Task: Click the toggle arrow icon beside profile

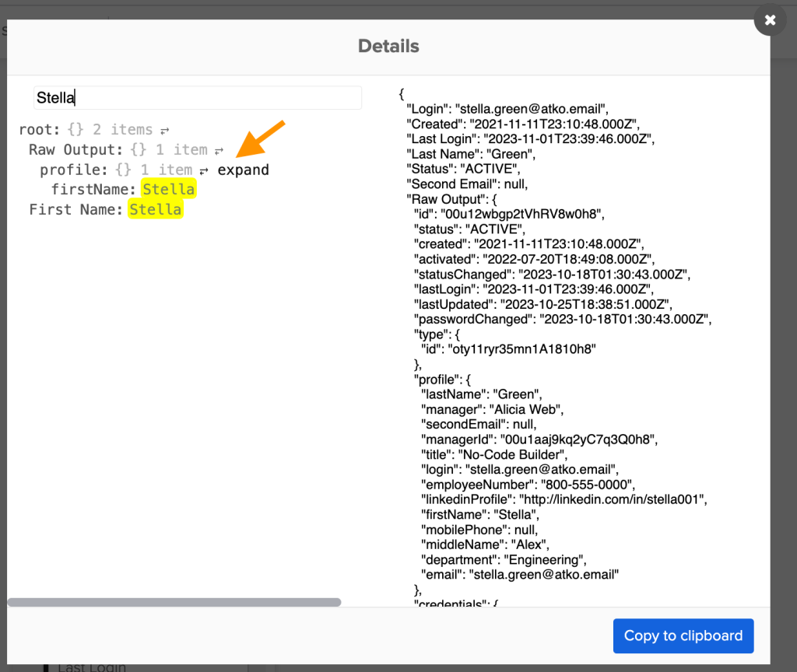Action: coord(204,170)
